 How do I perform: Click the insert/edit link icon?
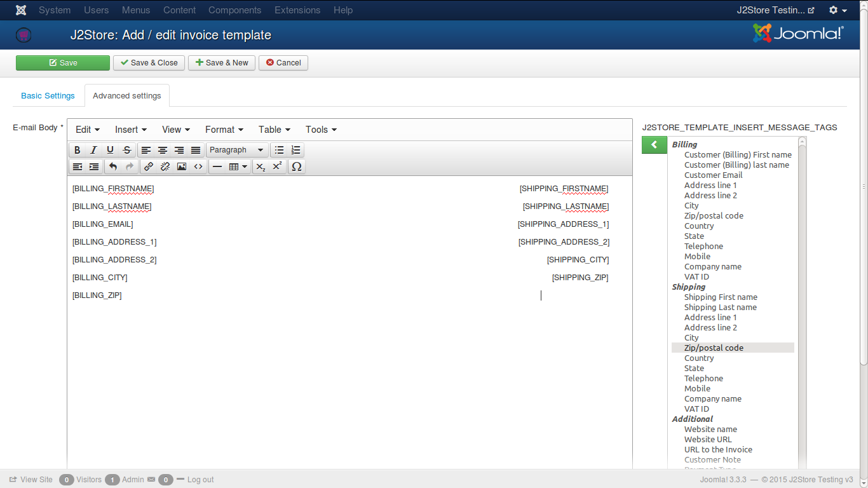pos(149,166)
